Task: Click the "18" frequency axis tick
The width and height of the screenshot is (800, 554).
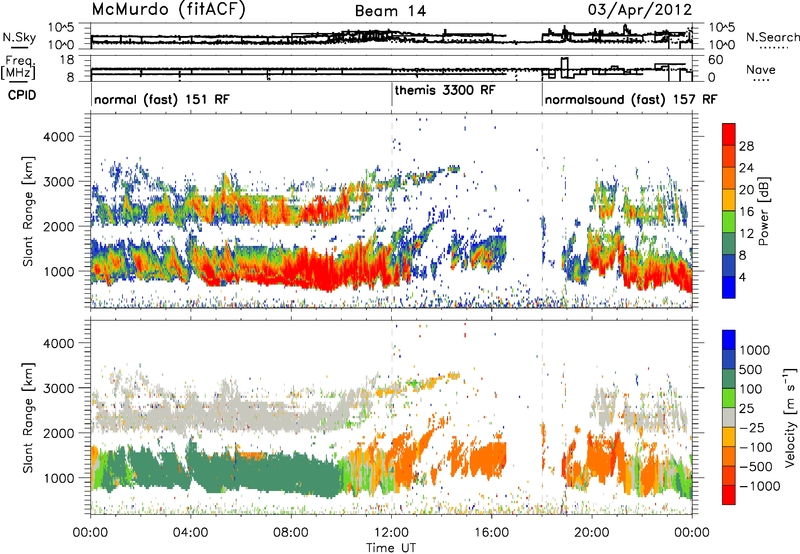Action: pyautogui.click(x=67, y=60)
